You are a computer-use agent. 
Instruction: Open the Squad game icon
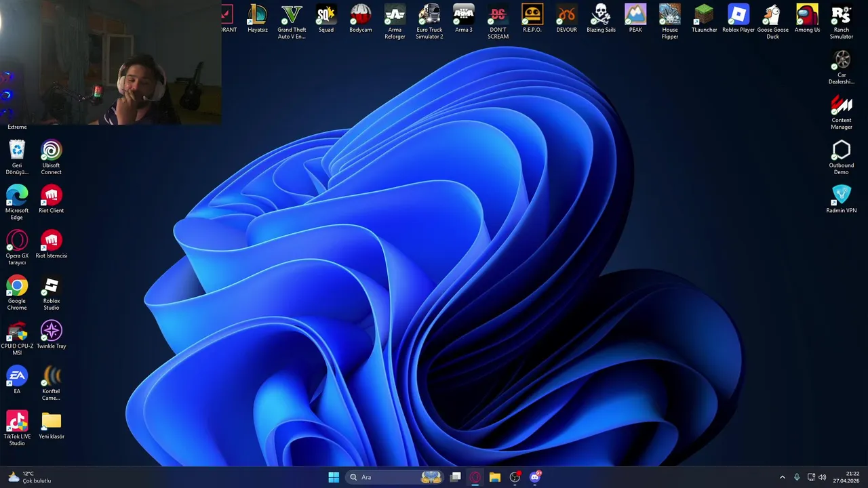[326, 19]
